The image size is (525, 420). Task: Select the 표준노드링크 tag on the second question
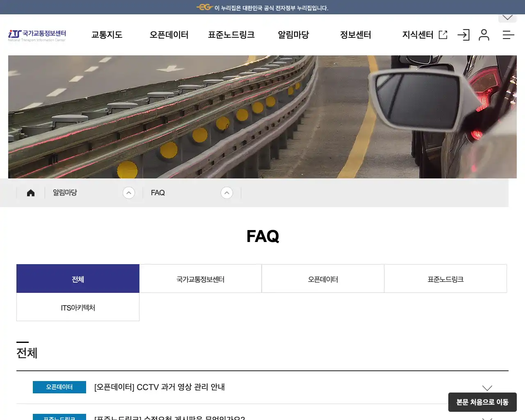59,418
